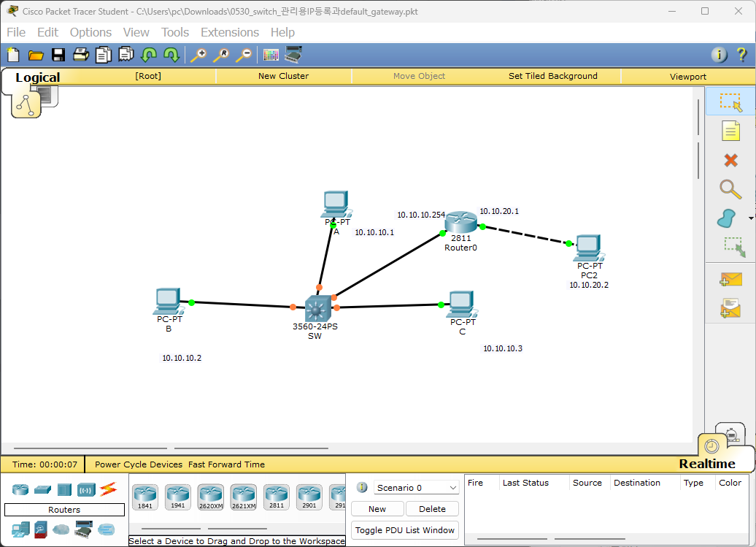Click the Zoom Reset magnifier icon
The image size is (756, 547).
(x=221, y=55)
